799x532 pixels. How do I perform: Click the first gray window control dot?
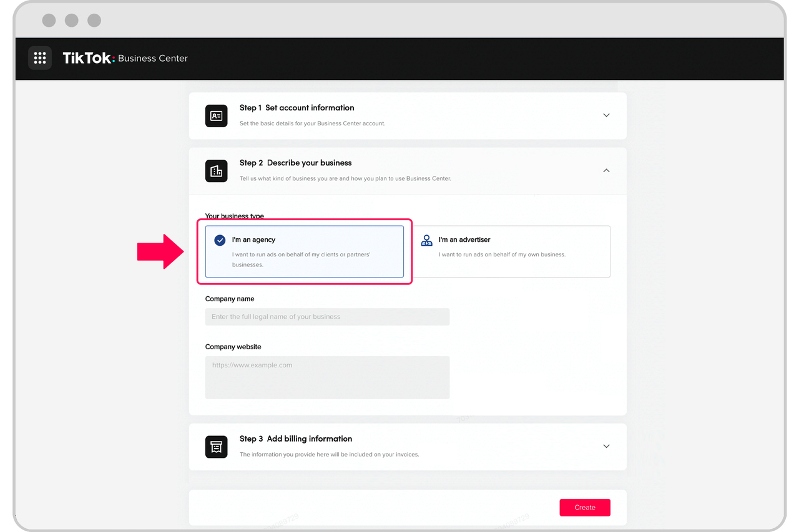click(49, 21)
